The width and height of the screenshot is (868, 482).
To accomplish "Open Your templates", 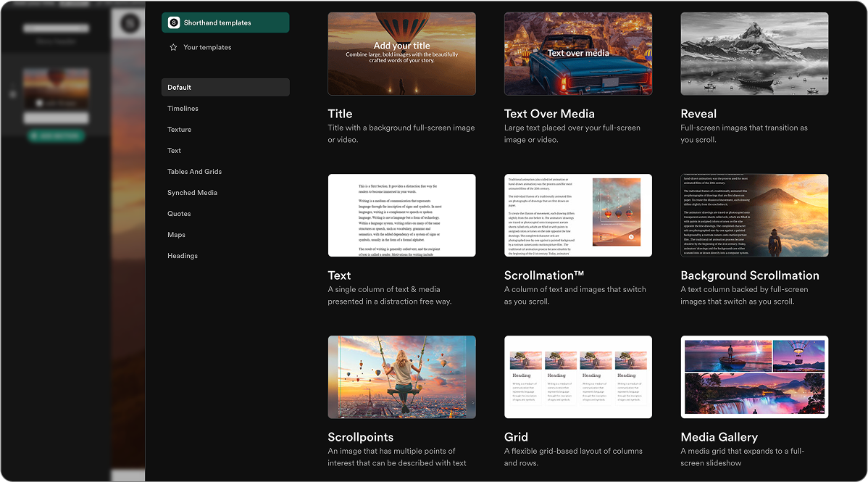I will point(206,46).
